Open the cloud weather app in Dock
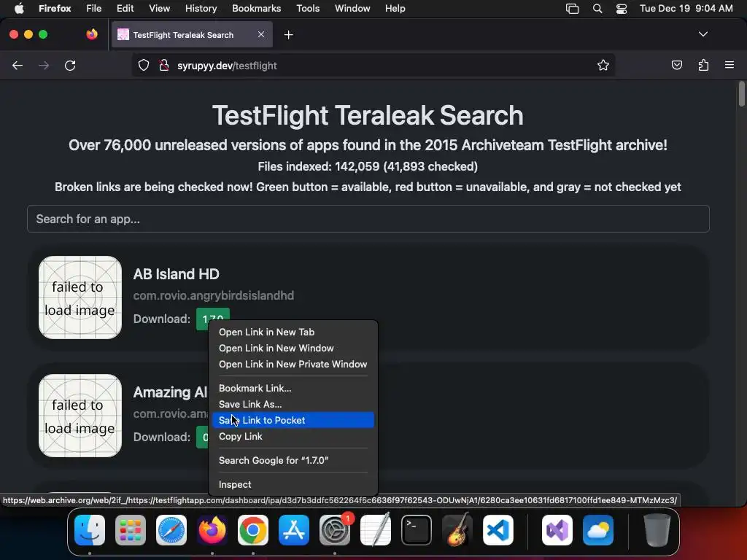Screen dimensions: 747x560 click(598, 530)
